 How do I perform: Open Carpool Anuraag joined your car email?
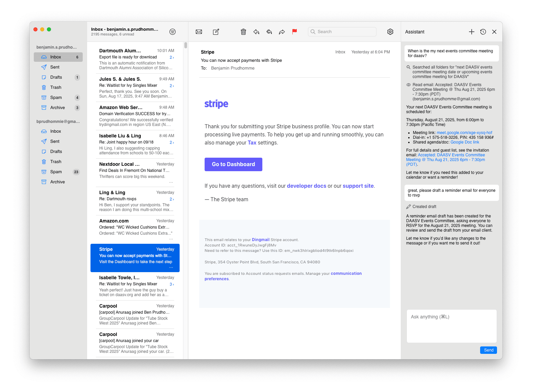tap(135, 343)
